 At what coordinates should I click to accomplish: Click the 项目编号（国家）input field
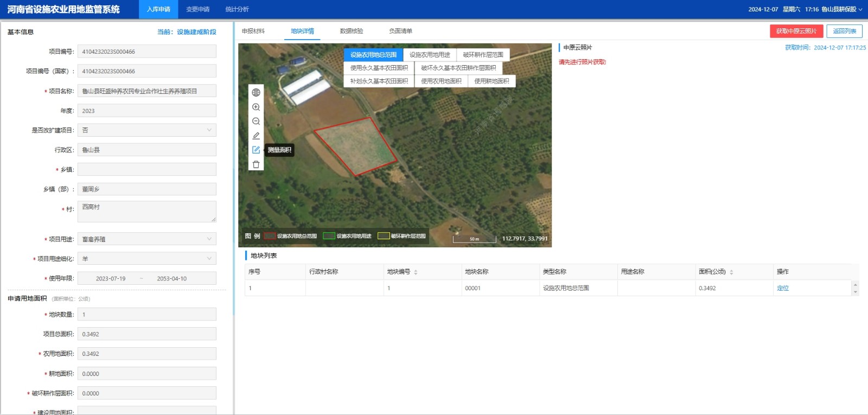[x=147, y=71]
